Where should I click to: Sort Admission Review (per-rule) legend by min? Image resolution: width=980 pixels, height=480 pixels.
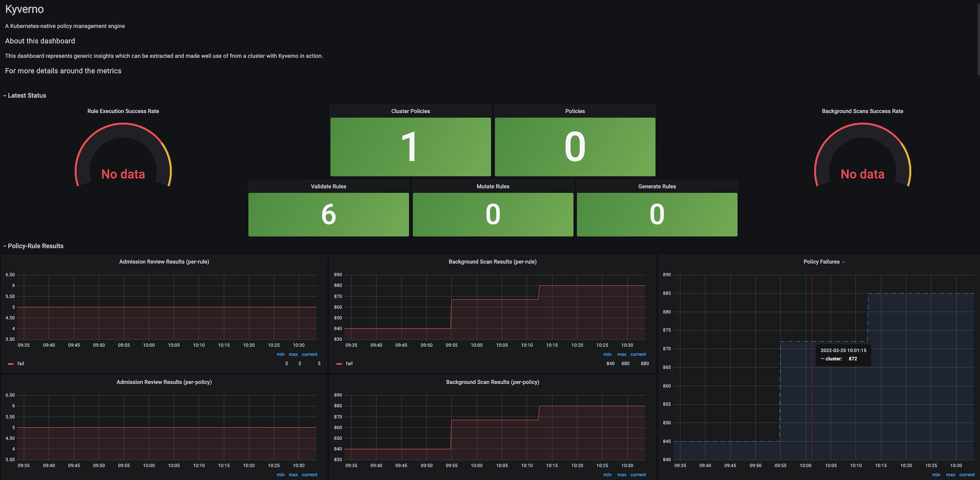[x=280, y=354]
